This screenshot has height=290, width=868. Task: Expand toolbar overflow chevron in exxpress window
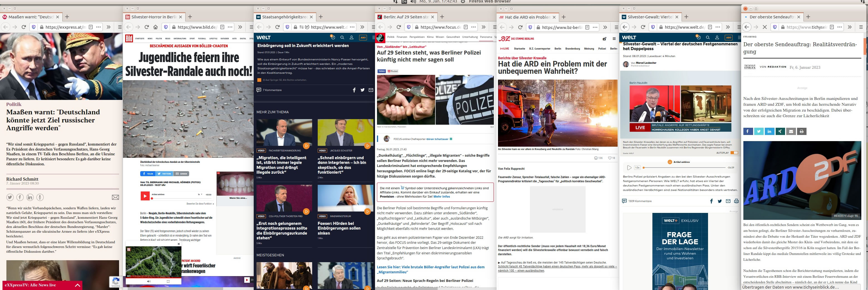[x=108, y=27]
